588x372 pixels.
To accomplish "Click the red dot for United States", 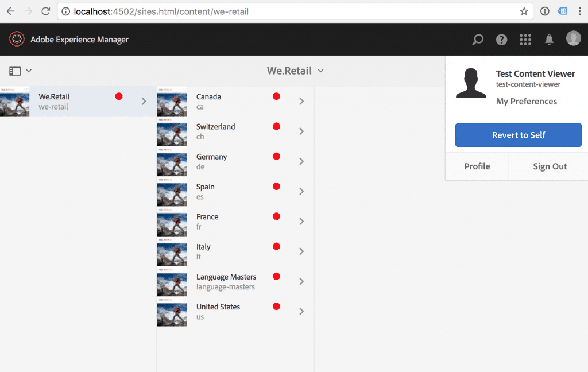I will (276, 307).
